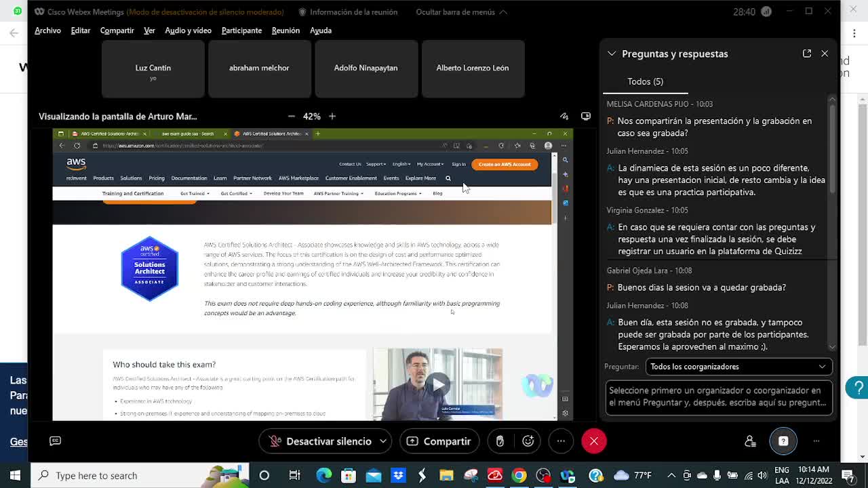Open Google Chrome from taskbar
Viewport: 868px width, 488px height.
(x=519, y=475)
